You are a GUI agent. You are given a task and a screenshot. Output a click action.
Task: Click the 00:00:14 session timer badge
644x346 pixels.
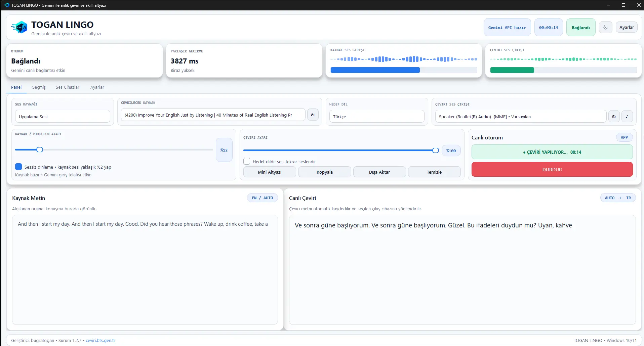click(548, 28)
